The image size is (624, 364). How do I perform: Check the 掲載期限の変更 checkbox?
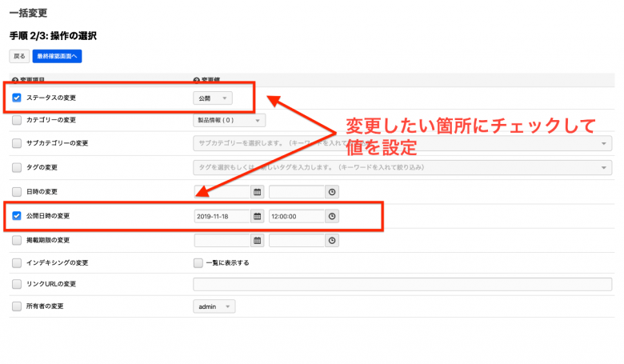click(x=17, y=240)
